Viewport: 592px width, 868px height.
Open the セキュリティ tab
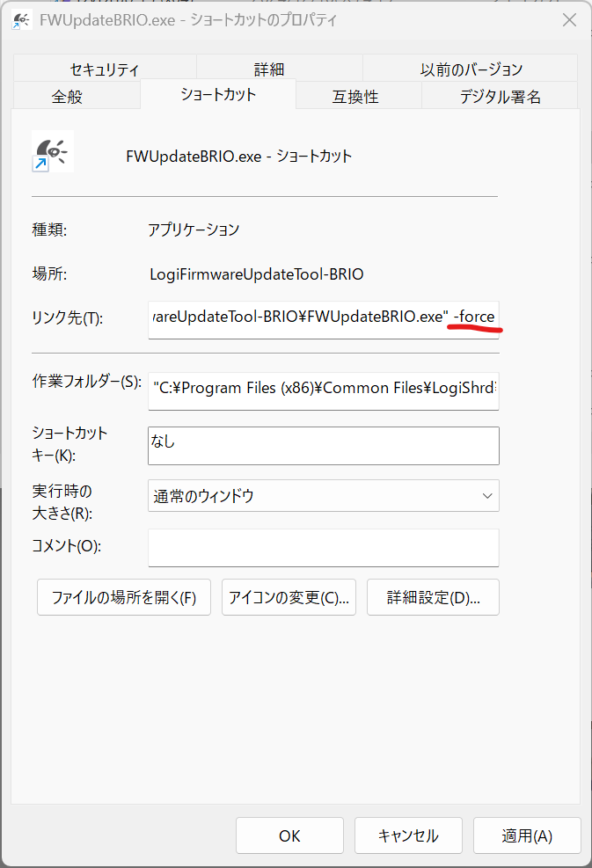[104, 69]
